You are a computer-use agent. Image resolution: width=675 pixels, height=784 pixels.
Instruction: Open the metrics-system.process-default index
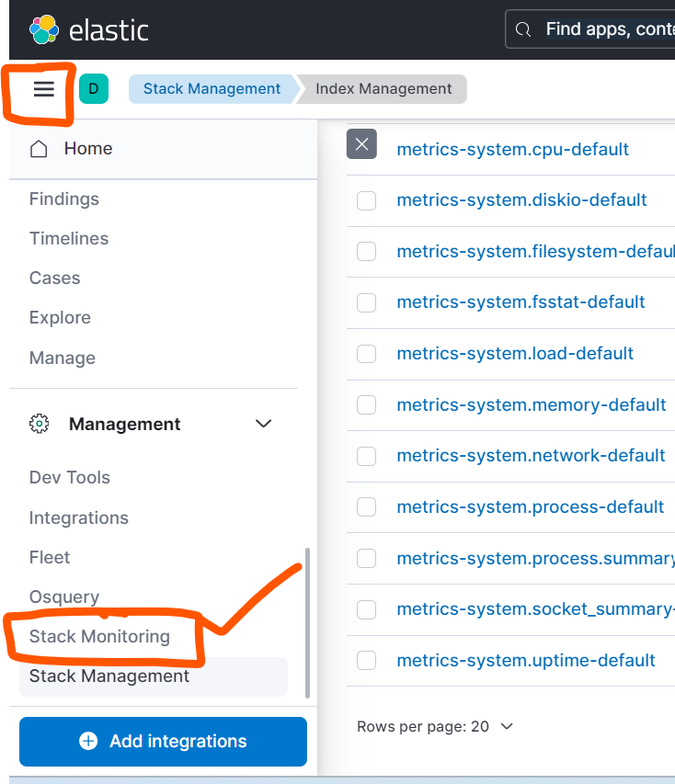[x=530, y=507]
